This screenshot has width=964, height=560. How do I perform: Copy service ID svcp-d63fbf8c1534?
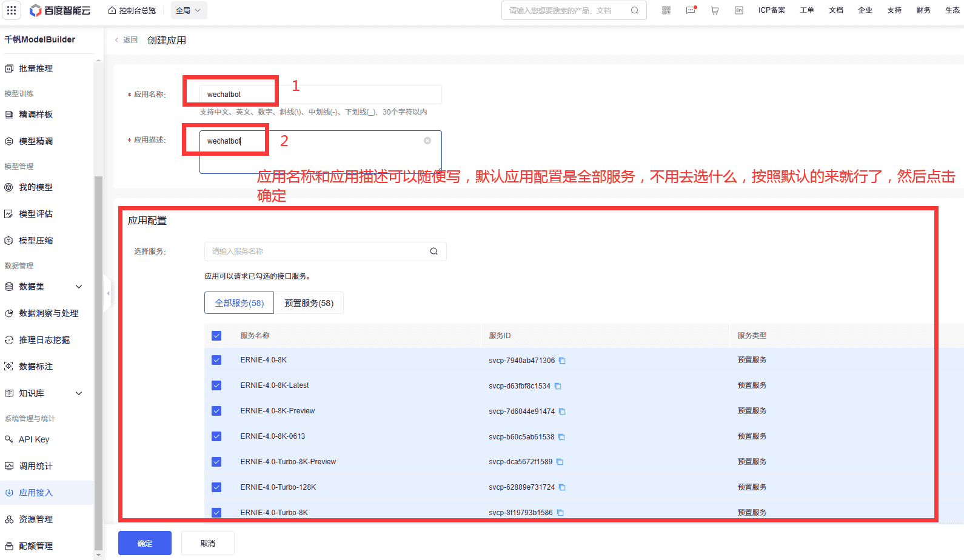558,386
